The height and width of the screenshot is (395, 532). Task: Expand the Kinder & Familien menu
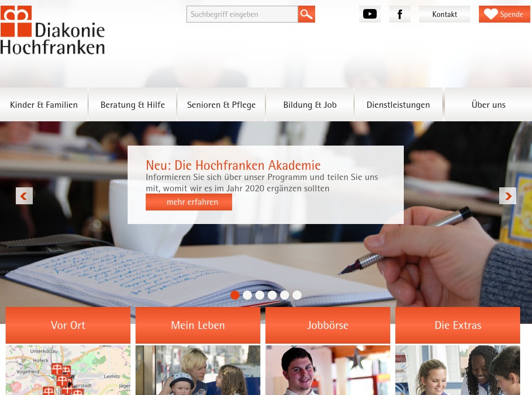point(43,105)
